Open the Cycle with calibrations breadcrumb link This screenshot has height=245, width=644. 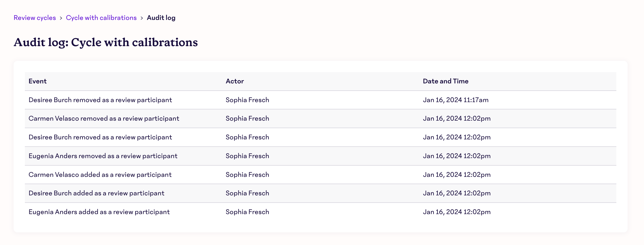101,18
